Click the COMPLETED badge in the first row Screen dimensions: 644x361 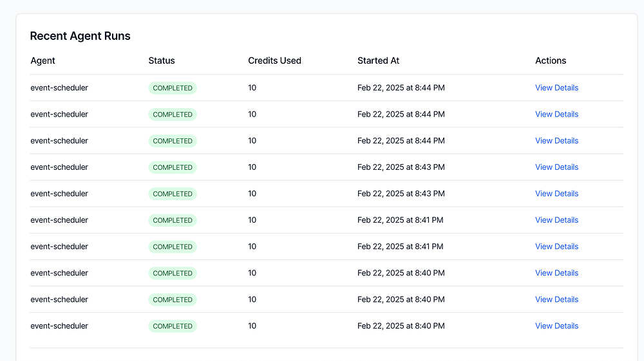tap(173, 88)
